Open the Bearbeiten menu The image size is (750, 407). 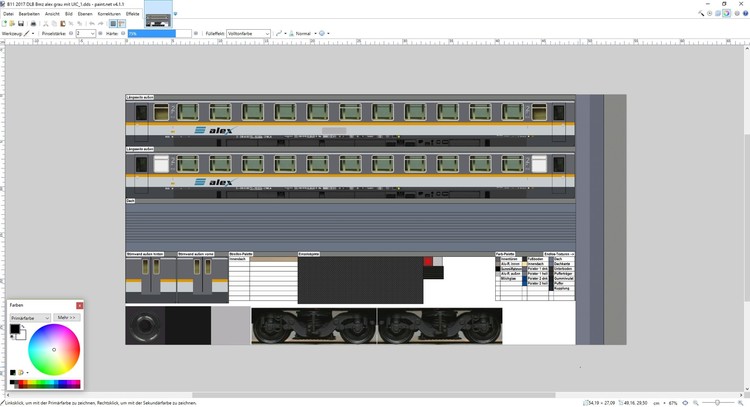pyautogui.click(x=29, y=14)
